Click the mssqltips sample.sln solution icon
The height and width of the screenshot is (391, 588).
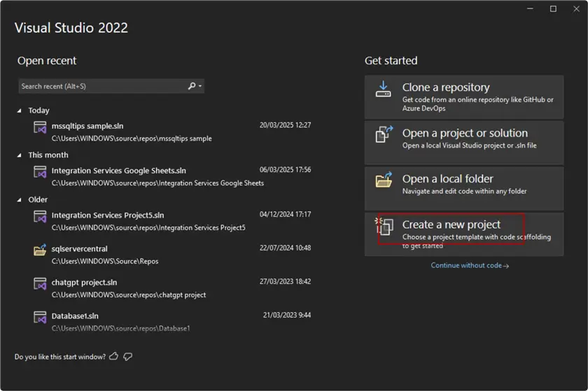(40, 127)
